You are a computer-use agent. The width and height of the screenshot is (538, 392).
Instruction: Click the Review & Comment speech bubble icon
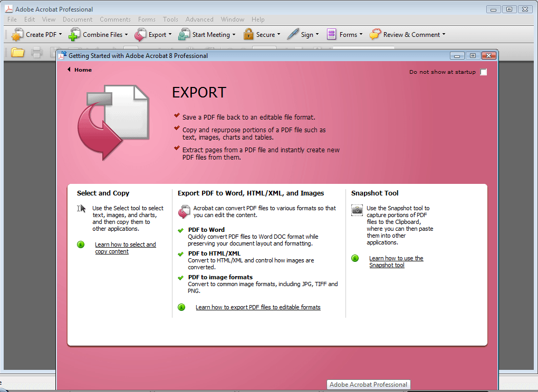coord(376,34)
